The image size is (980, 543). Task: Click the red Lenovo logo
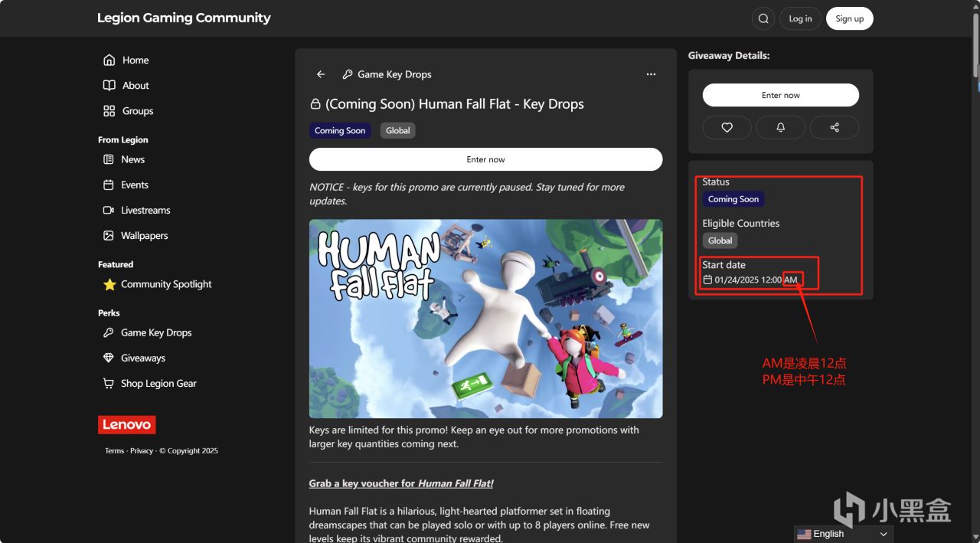[x=127, y=424]
